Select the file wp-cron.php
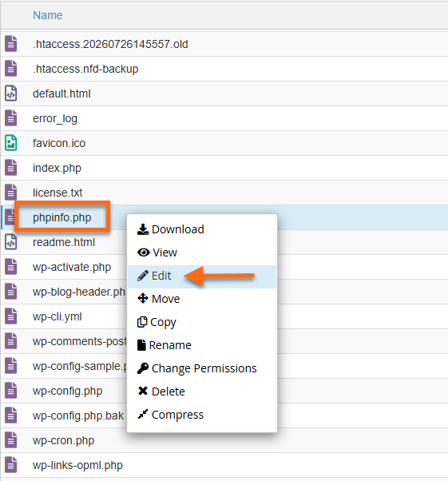 pyautogui.click(x=63, y=440)
